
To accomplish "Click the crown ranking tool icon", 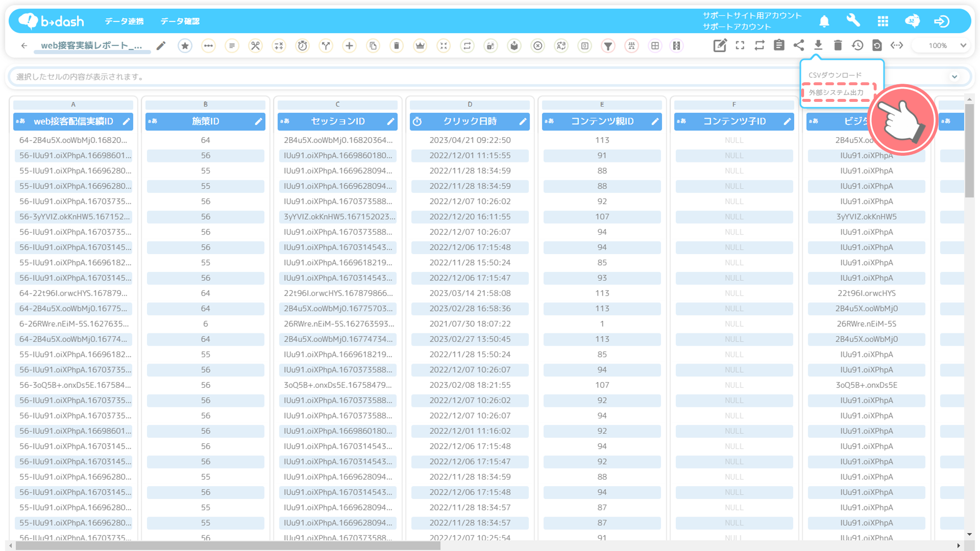I will point(420,46).
